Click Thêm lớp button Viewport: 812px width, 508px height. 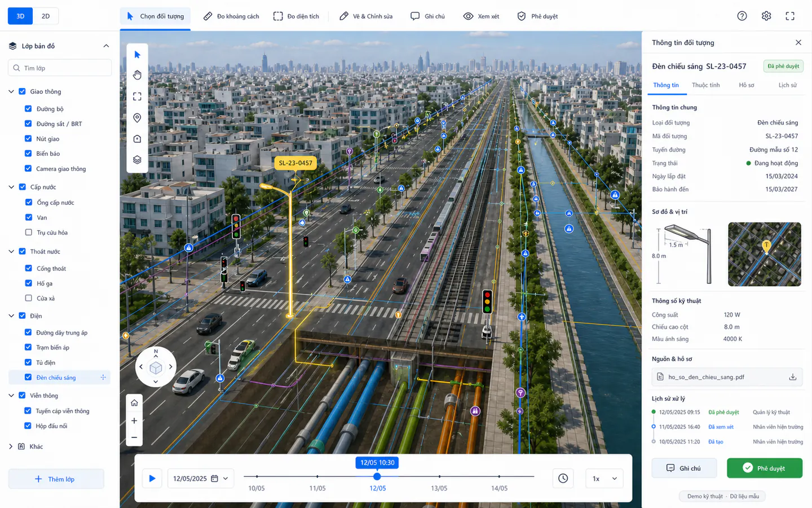tap(56, 479)
